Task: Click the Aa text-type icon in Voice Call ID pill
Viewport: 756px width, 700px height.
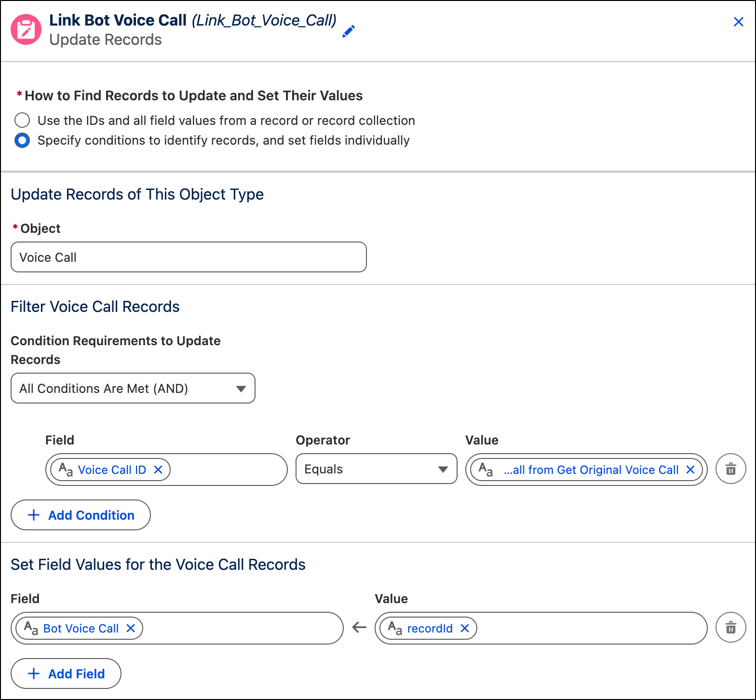Action: coord(66,470)
